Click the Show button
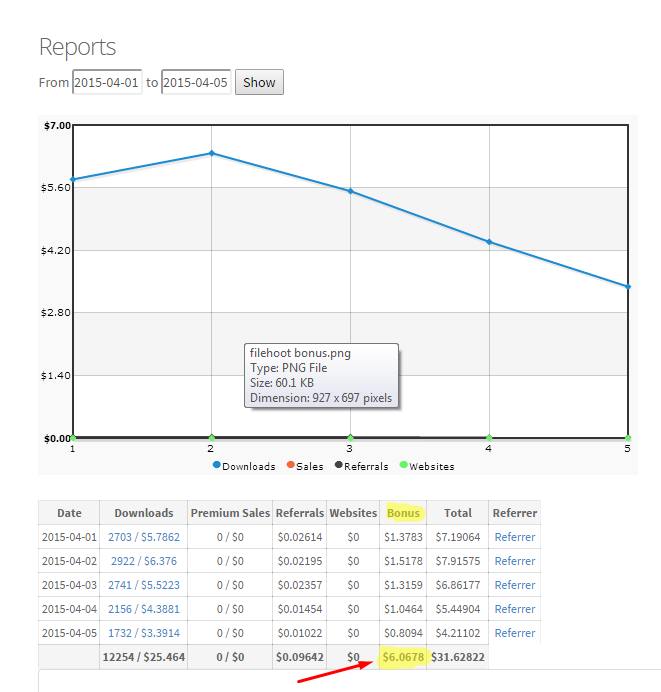661x692 pixels. tap(259, 82)
